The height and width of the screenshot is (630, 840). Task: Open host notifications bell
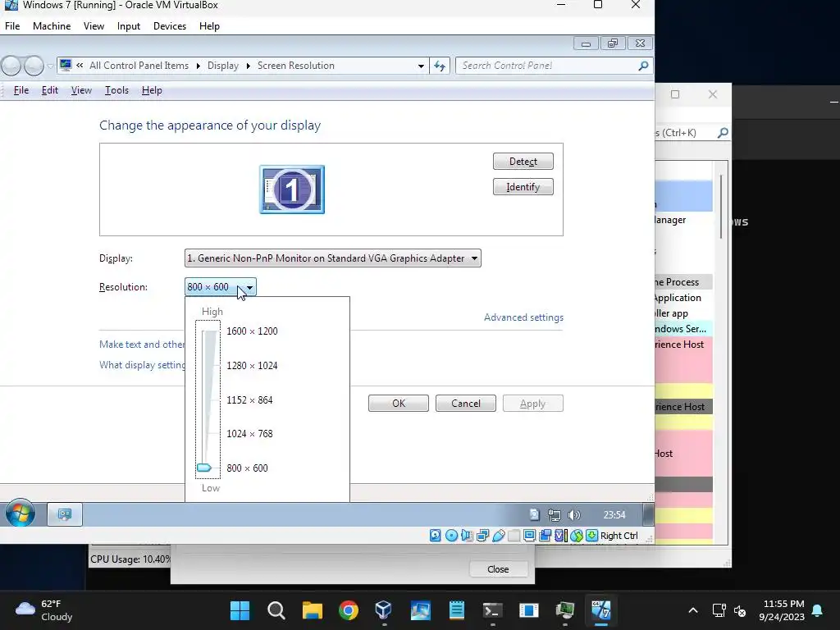pyautogui.click(x=818, y=610)
